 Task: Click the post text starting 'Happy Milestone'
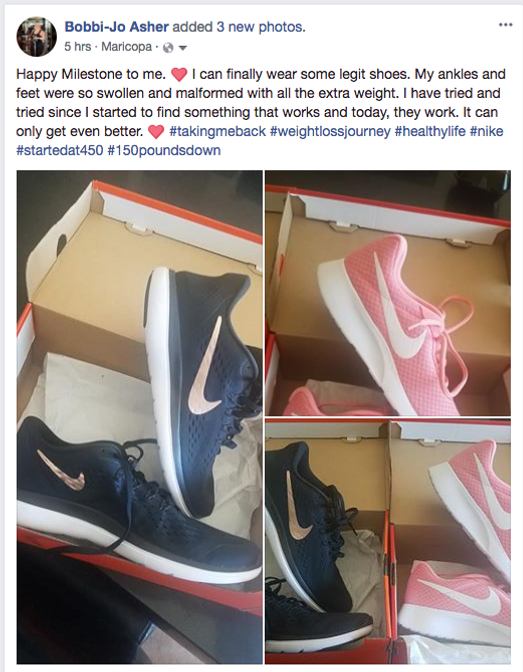click(x=261, y=112)
